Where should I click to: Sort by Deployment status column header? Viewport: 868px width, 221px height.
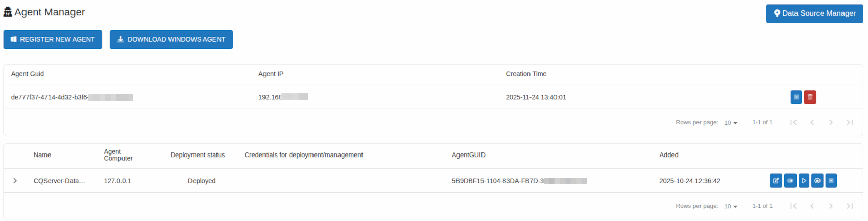[x=198, y=155]
